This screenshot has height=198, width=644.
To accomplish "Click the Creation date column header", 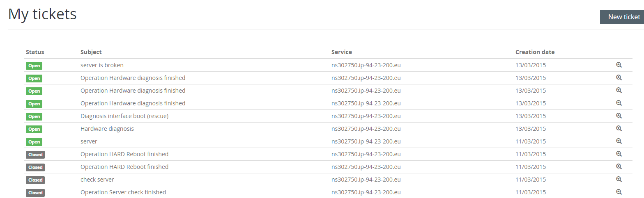I will [535, 52].
